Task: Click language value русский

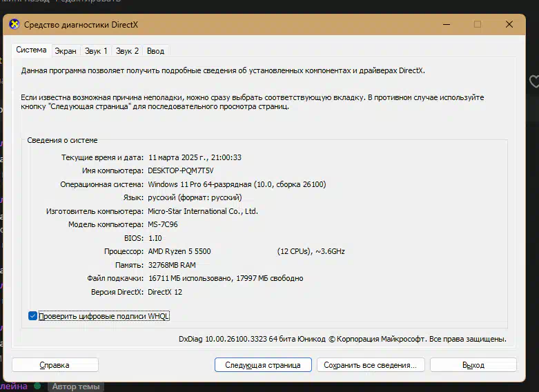Action: [x=195, y=197]
